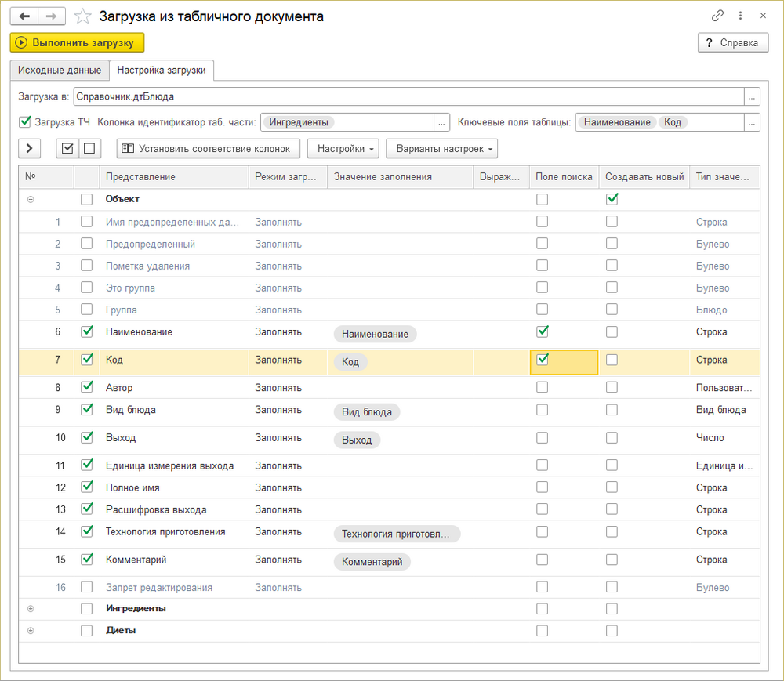Open the three-dot more options menu
Viewport: 784px width, 681px height.
click(740, 16)
